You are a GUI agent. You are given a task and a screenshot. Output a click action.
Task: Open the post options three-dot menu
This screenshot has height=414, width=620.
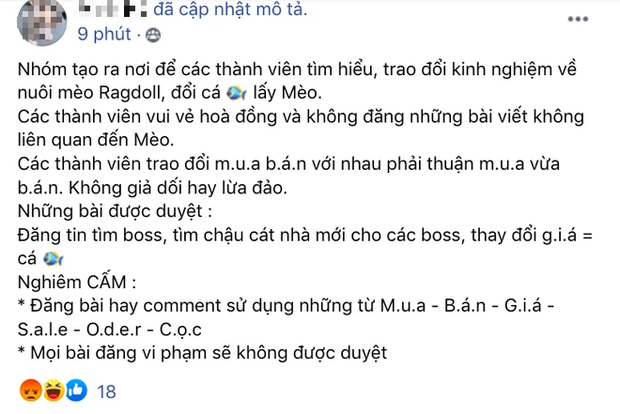point(578,19)
